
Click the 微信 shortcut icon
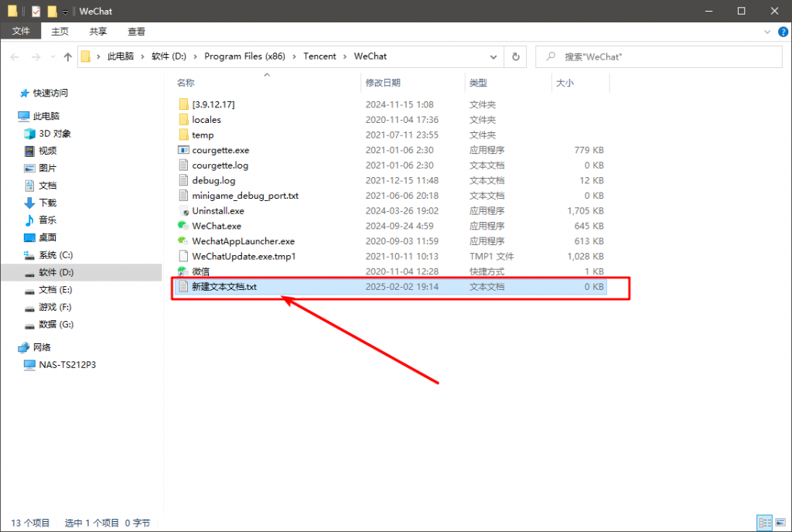[x=183, y=271]
